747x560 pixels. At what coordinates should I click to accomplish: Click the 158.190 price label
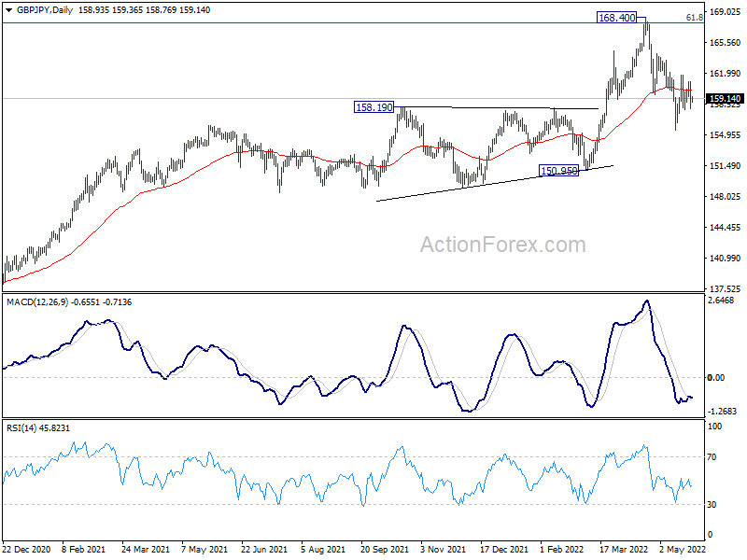point(374,107)
